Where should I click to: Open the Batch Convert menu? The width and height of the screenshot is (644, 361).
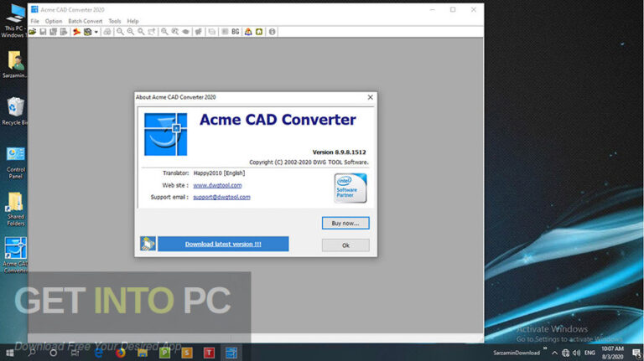[x=85, y=21]
